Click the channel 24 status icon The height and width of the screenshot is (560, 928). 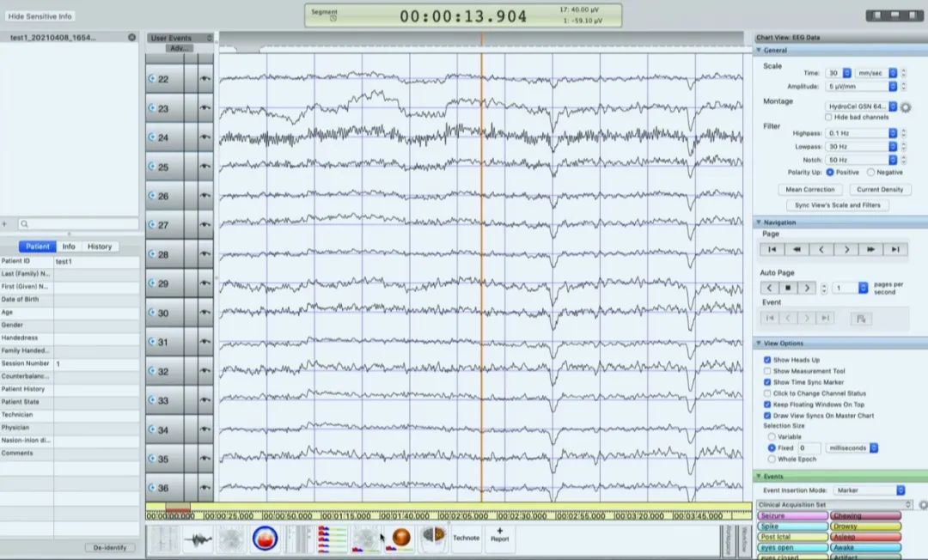(x=152, y=137)
